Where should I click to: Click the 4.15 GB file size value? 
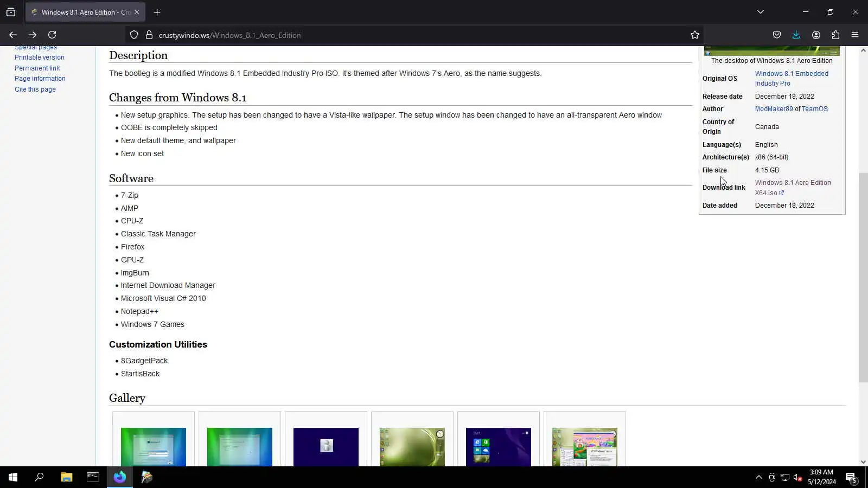pos(767,170)
